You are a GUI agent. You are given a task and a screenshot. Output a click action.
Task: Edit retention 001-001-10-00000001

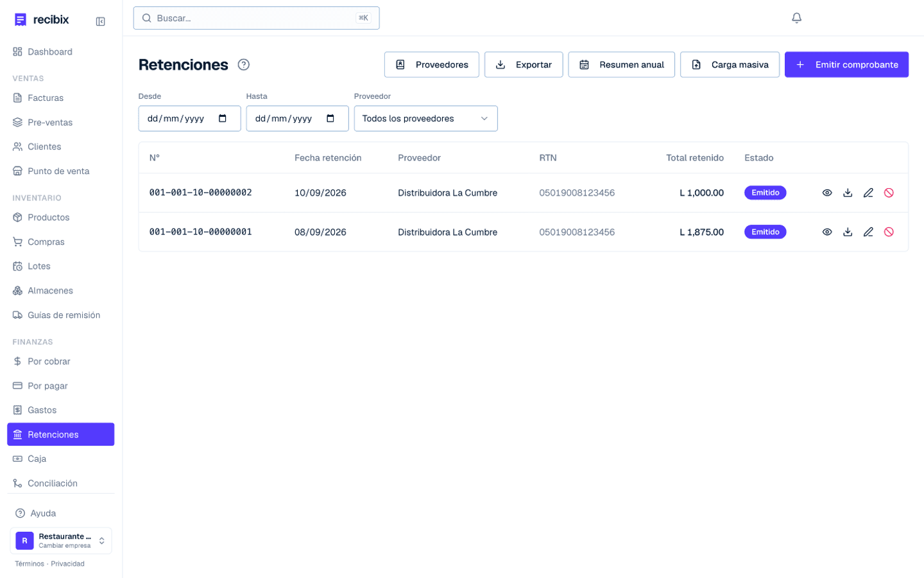coord(868,232)
